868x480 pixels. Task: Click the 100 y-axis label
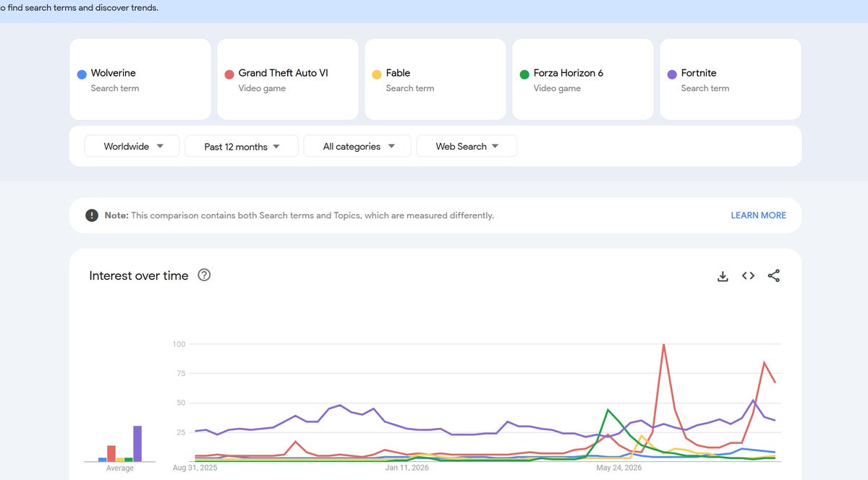[178, 344]
